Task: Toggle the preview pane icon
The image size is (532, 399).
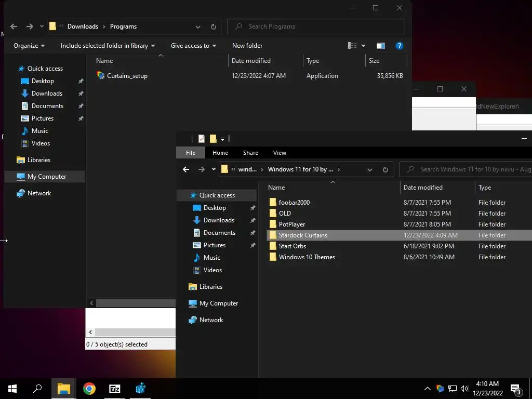Action: pos(381,46)
